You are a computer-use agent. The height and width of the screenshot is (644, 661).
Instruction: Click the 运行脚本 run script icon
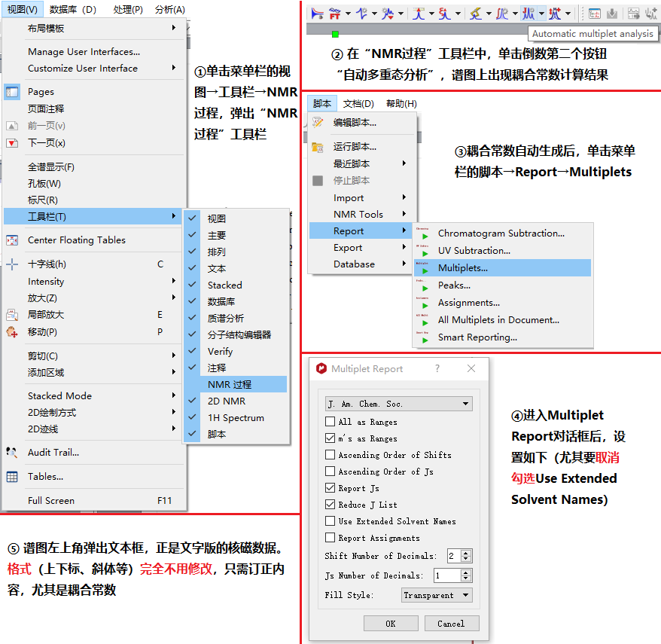coord(319,148)
